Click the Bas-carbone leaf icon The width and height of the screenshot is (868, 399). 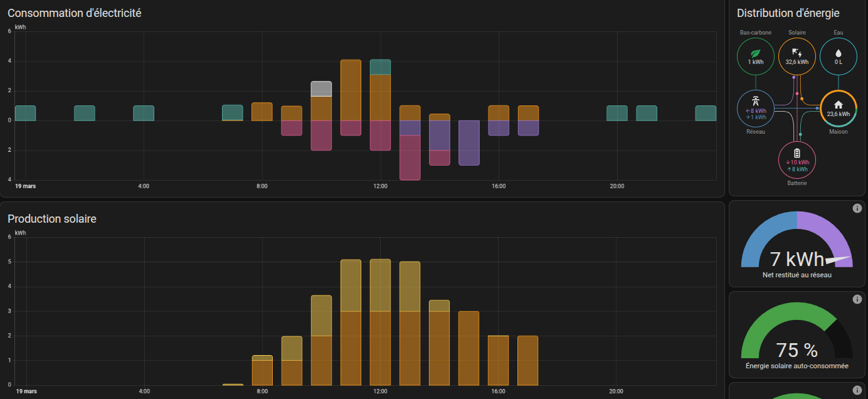coord(756,53)
